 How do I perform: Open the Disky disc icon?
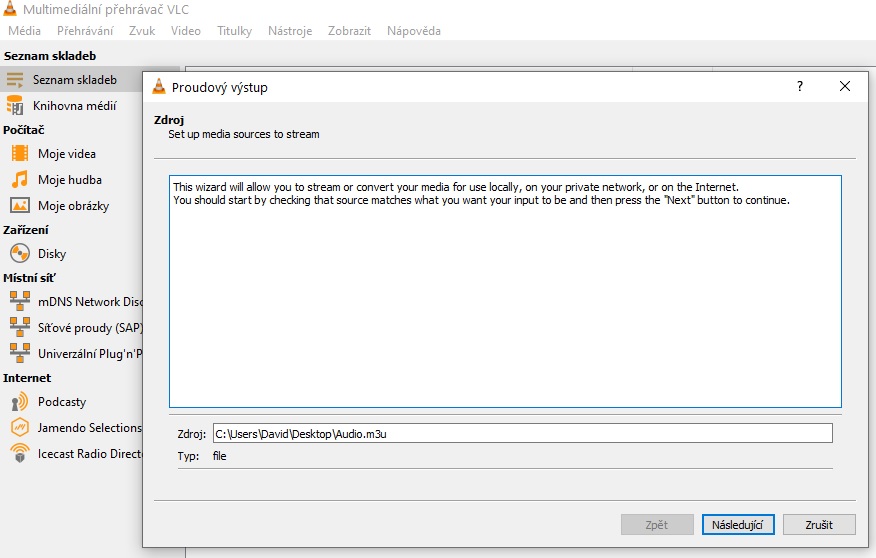pyautogui.click(x=20, y=254)
